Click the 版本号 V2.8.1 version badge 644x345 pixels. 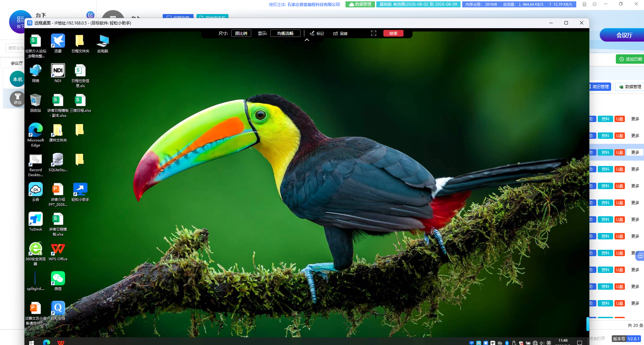(x=626, y=339)
